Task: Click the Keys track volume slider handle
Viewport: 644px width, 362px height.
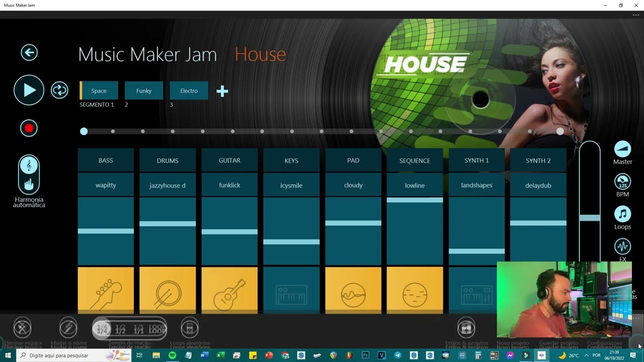Action: click(x=291, y=242)
